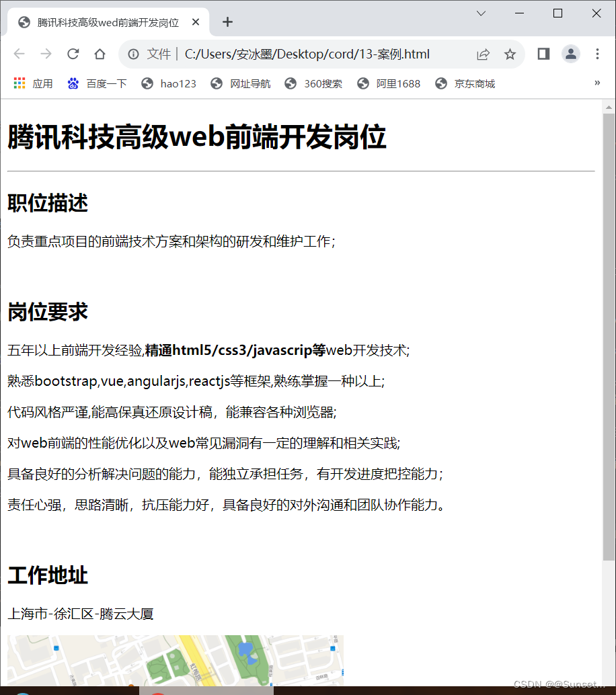Click the text 上海市-徐汇区-腾云大厦
The width and height of the screenshot is (616, 695).
click(81, 614)
